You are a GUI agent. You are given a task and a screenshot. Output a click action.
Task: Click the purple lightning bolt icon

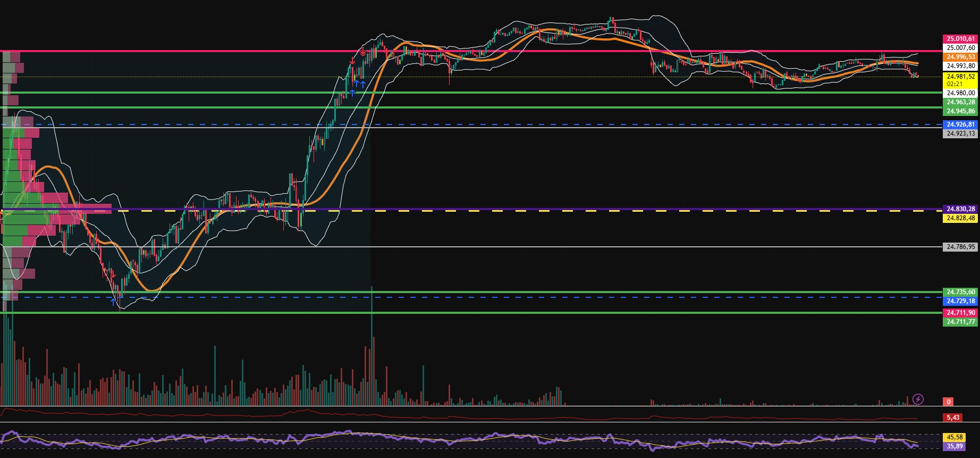click(x=918, y=399)
